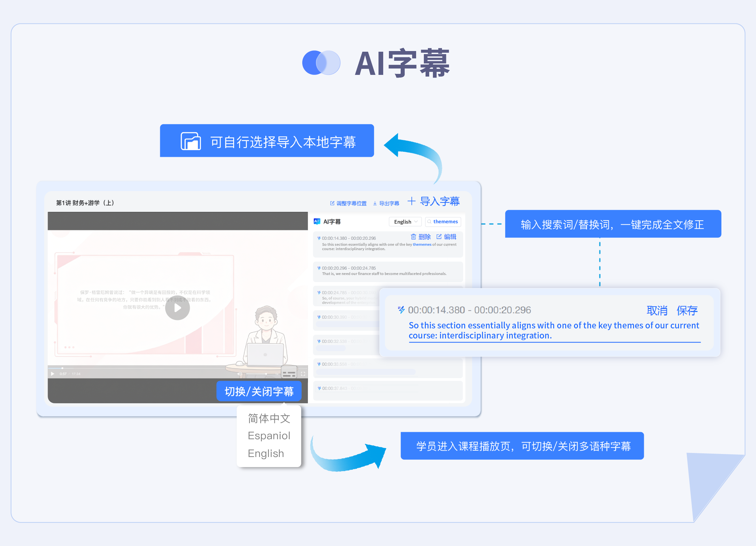Click the highlighted word thememes in the subtitle list
756x546 pixels.
(x=422, y=244)
